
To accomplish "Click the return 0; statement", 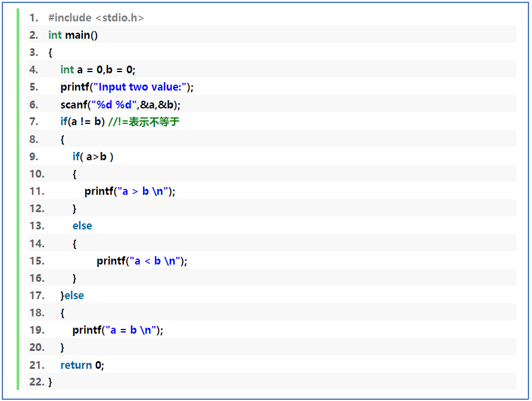I will pyautogui.click(x=82, y=365).
